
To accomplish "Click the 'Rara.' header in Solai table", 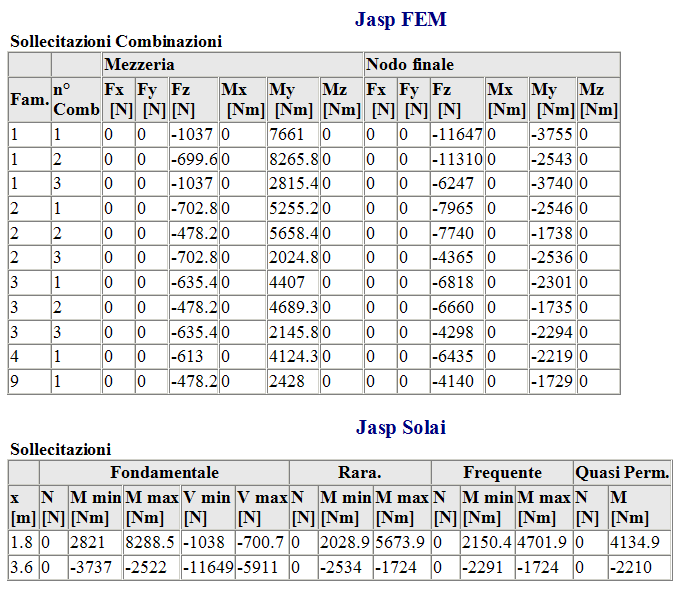I will 360,472.
